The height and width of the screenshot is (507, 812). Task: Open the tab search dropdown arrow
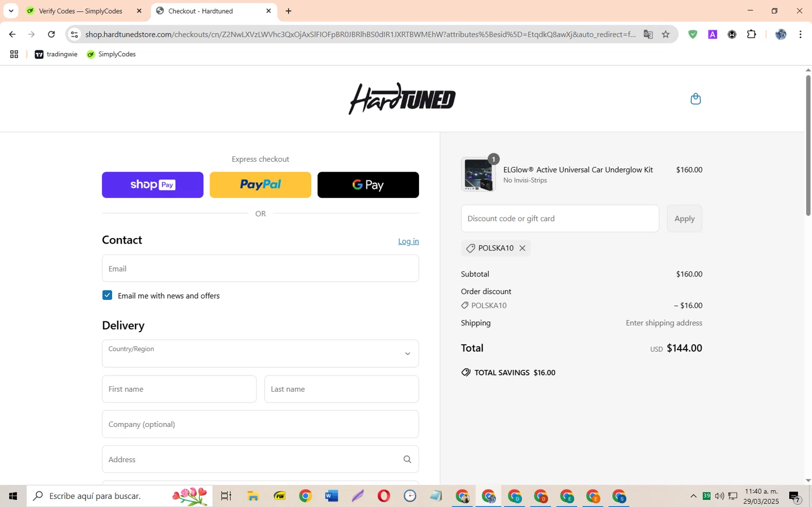pyautogui.click(x=11, y=11)
